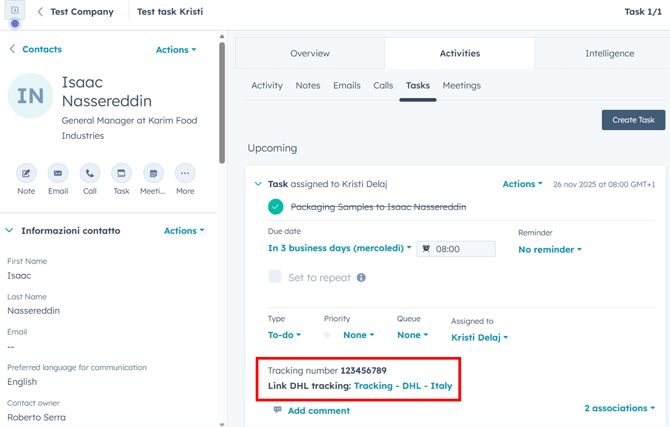
Task: Click the info icon beside Set to repeat
Action: click(361, 278)
